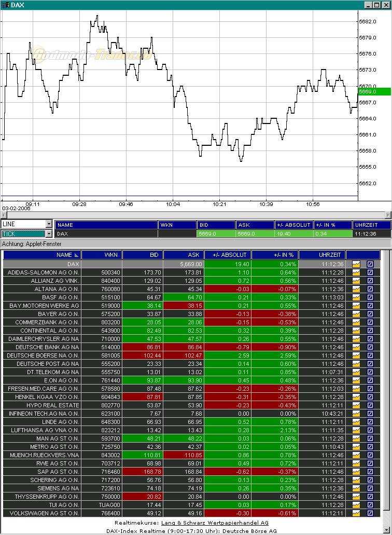The width and height of the screenshot is (392, 535).
Task: Click blue edit icon for RWE AG row
Action: [370, 463]
